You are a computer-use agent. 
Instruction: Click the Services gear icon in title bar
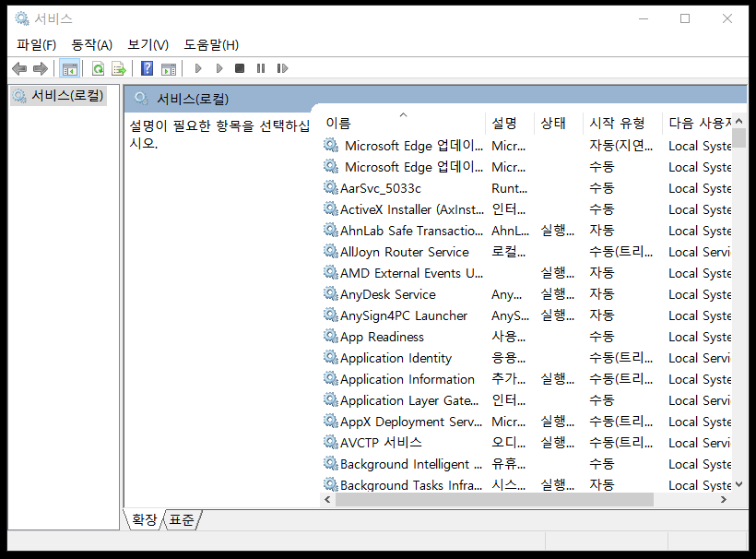point(22,18)
